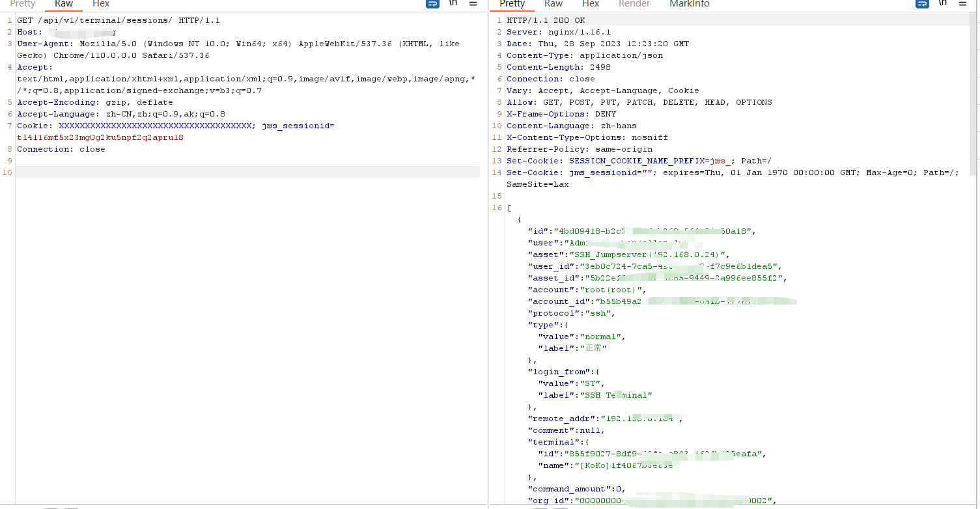
Task: Click the \n non-printable characters icon in request panel
Action: pyautogui.click(x=453, y=3)
